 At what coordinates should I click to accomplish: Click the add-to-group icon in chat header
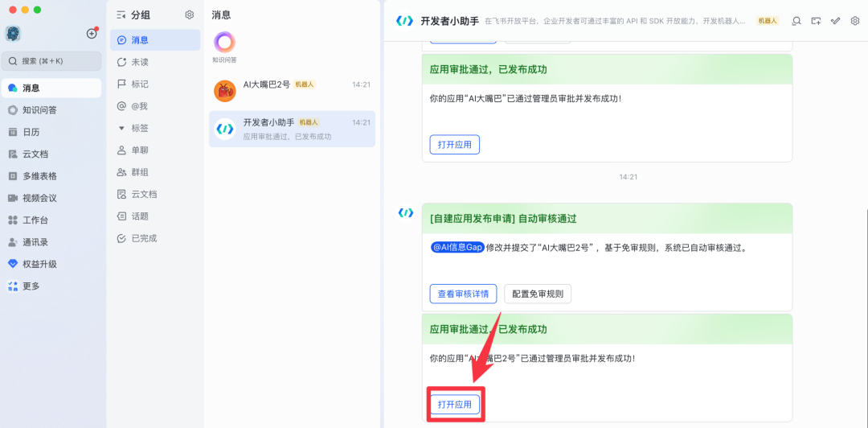pyautogui.click(x=816, y=21)
